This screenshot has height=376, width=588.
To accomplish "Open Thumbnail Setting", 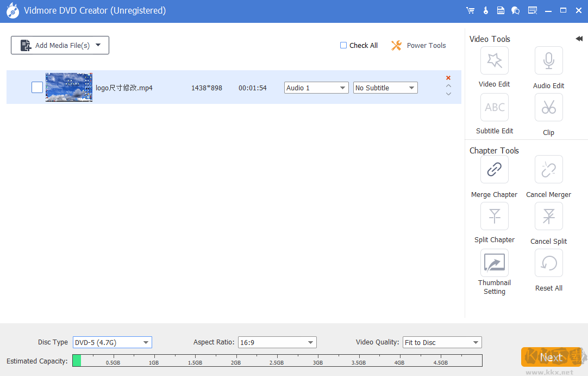I will pyautogui.click(x=494, y=263).
